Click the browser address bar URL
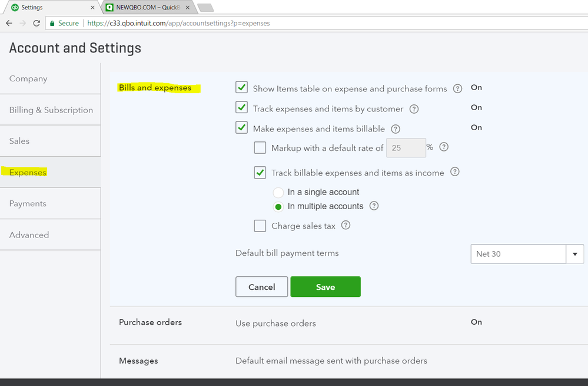The width and height of the screenshot is (588, 386). point(179,23)
